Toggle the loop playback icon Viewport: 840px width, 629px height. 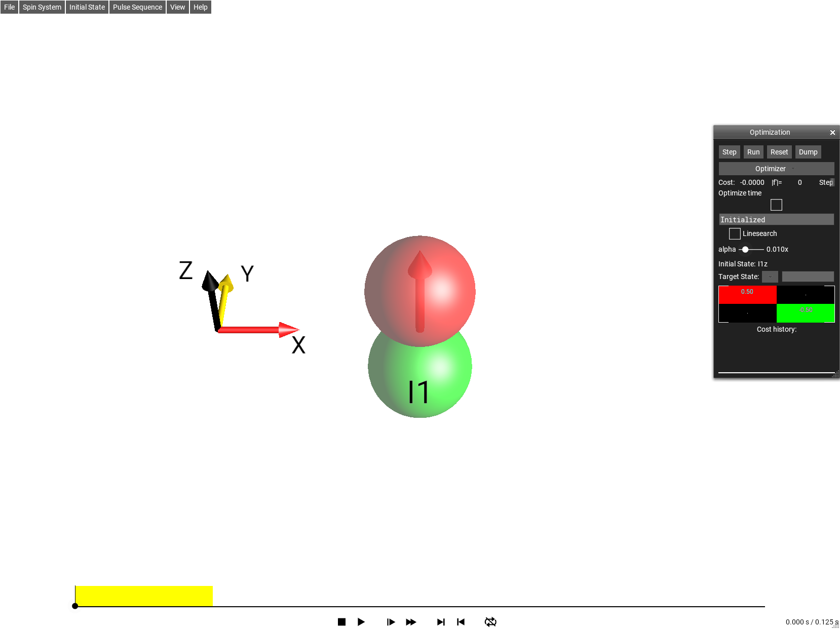click(490, 622)
